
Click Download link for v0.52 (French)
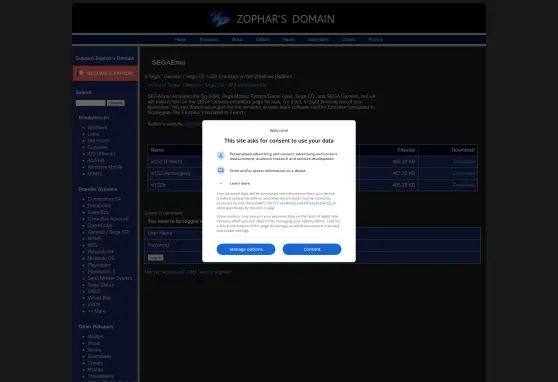pos(464,162)
